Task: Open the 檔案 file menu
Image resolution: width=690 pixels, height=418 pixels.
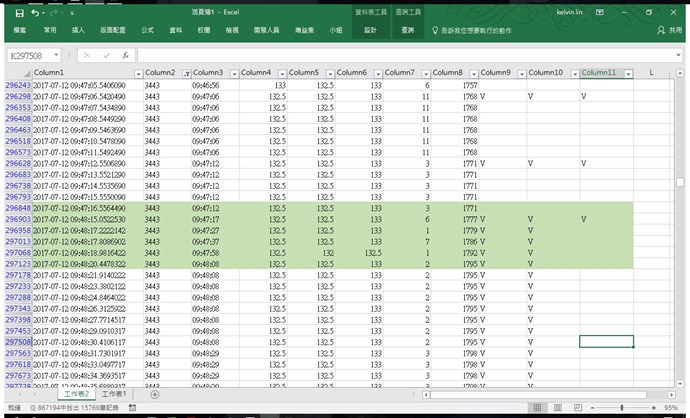Action: [20, 31]
